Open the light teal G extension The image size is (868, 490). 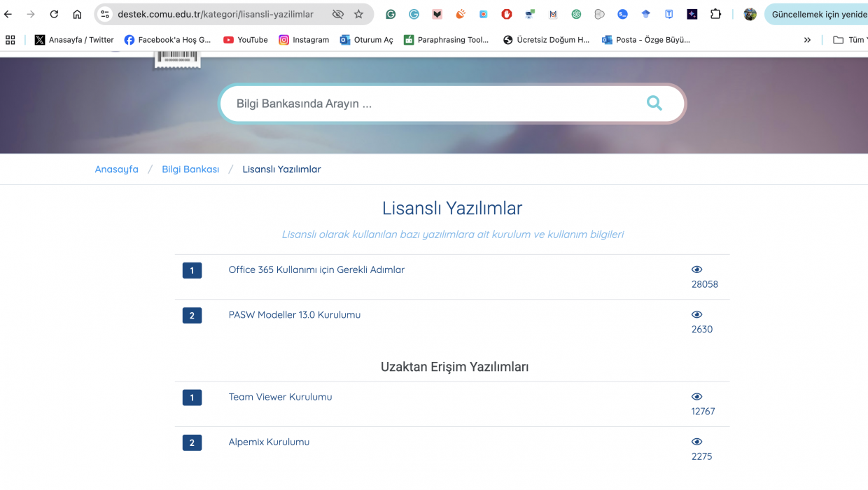(414, 14)
